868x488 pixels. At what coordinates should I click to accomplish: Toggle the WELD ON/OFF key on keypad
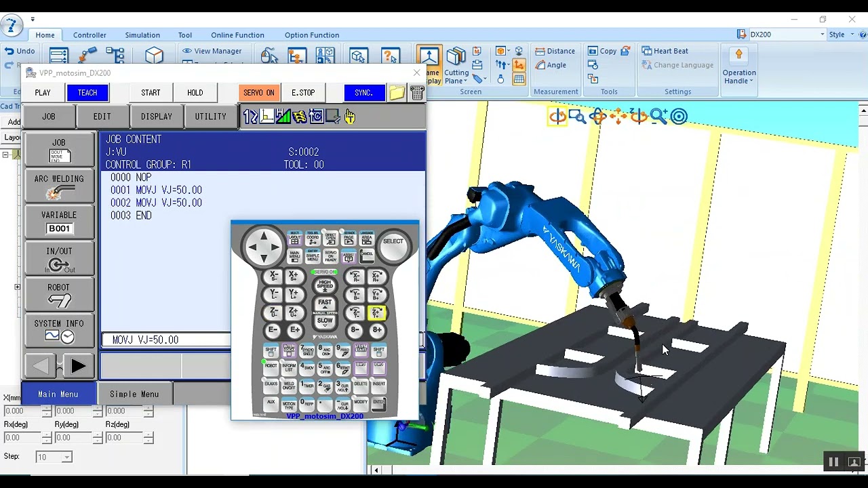click(289, 386)
